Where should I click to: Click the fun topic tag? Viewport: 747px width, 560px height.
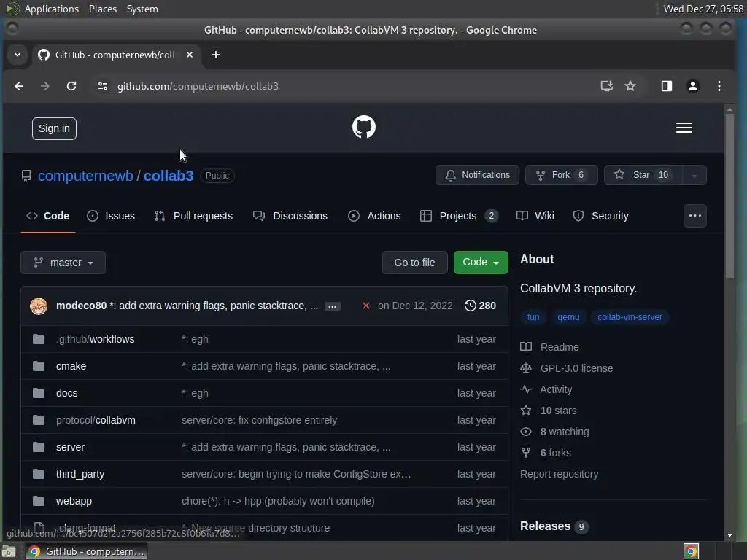[x=533, y=317]
